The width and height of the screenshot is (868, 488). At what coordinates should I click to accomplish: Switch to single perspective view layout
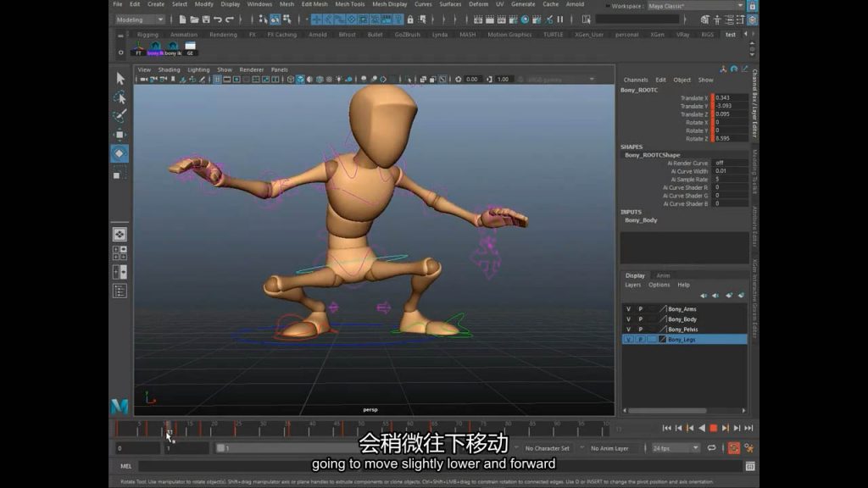[120, 234]
